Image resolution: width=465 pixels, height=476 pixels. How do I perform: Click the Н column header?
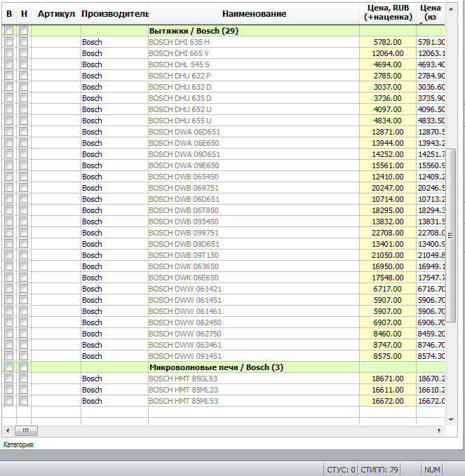coord(24,13)
